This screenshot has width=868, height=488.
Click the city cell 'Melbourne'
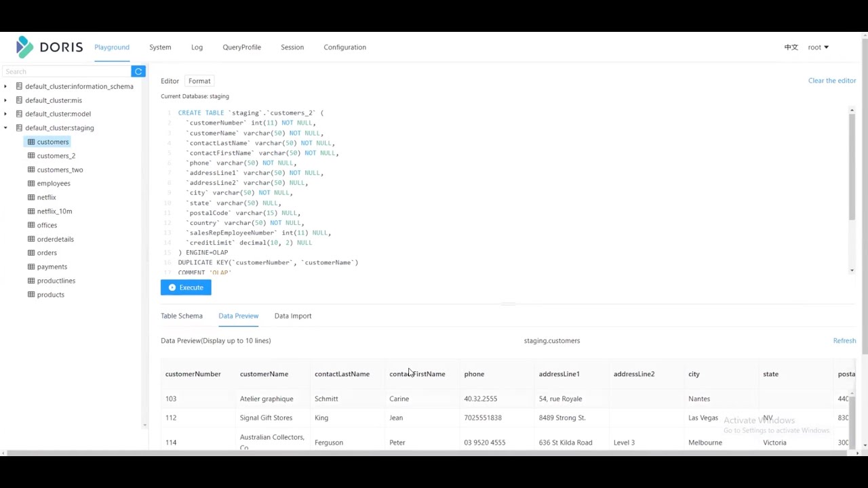pyautogui.click(x=705, y=443)
